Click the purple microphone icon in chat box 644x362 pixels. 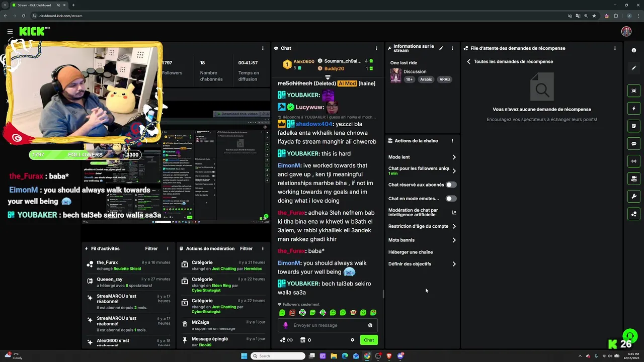click(x=286, y=325)
